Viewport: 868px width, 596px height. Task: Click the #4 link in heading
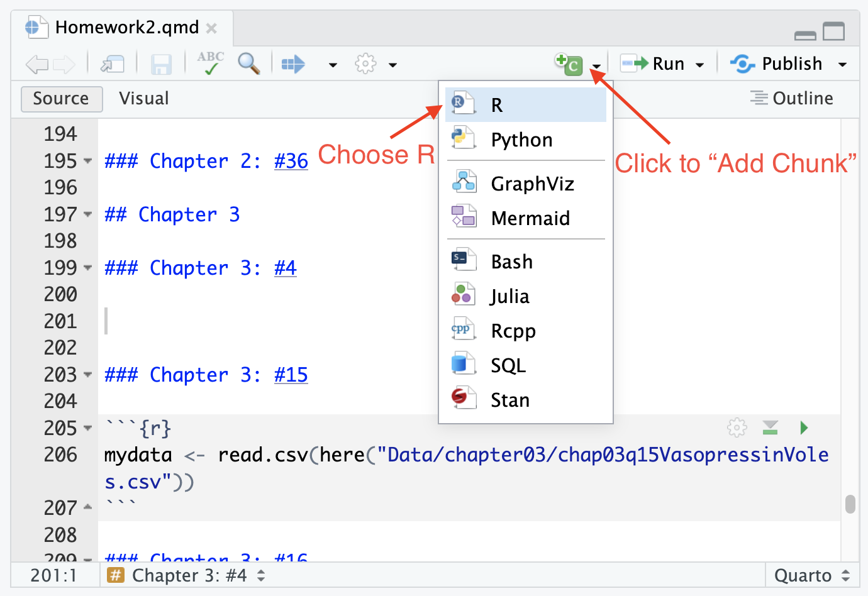tap(286, 268)
